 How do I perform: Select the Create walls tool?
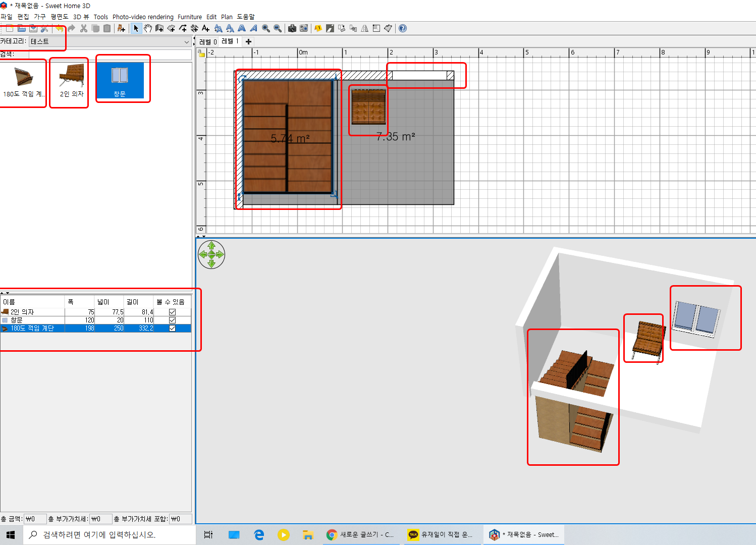[x=159, y=28]
